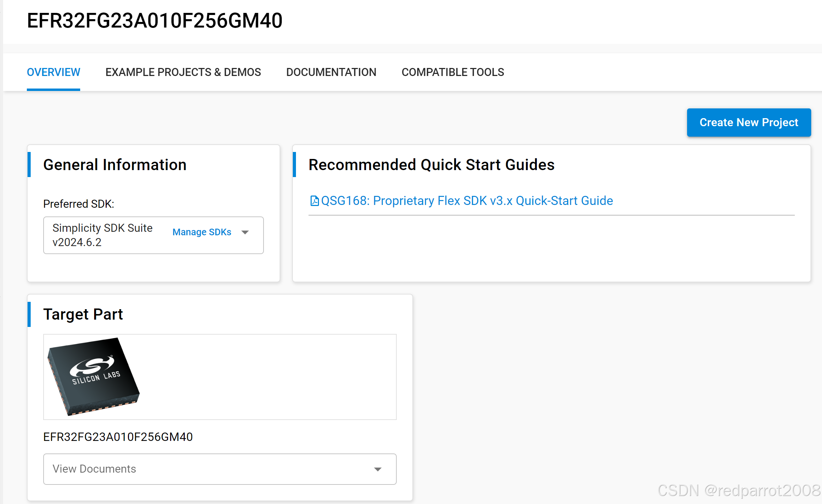Open QSG168 Proprietary Flex SDK Quick-Start Guide

coord(467,201)
